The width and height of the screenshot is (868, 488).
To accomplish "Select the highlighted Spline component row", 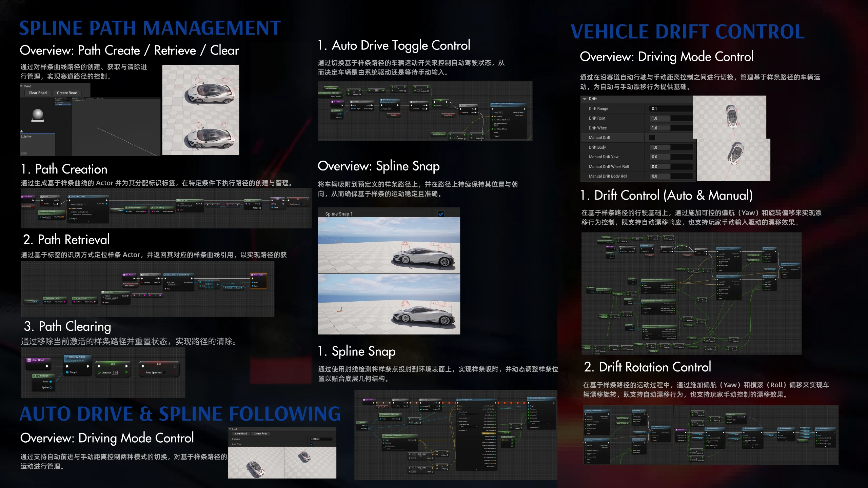I will (x=63, y=104).
